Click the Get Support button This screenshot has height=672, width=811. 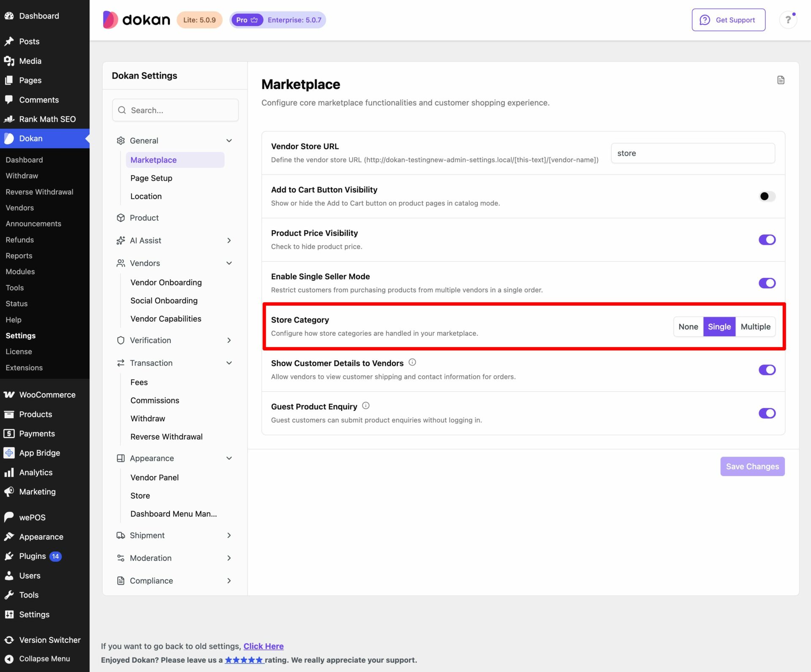tap(728, 20)
